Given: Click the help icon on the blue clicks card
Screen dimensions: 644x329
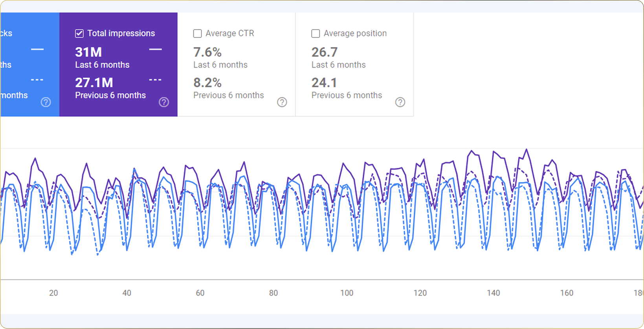Looking at the screenshot, I should [46, 102].
